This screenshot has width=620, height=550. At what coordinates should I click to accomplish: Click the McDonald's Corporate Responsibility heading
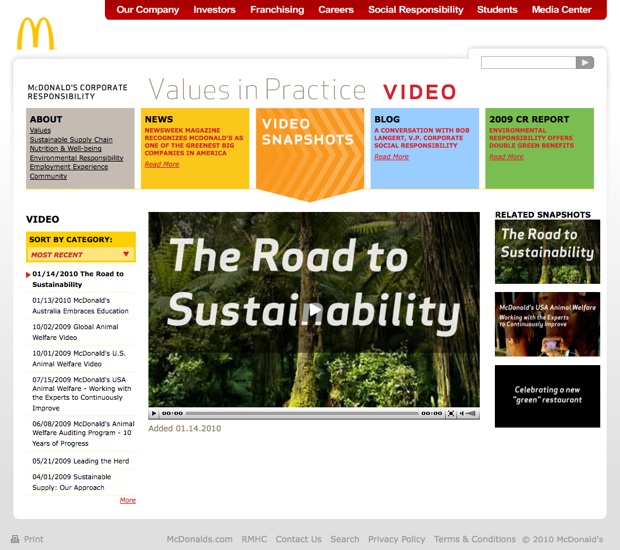click(x=78, y=92)
